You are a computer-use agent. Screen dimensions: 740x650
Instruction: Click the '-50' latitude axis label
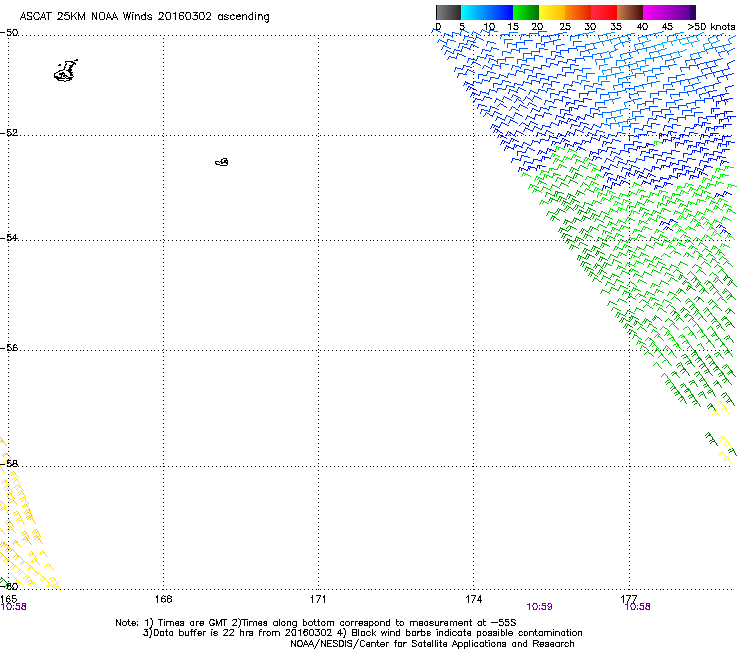pyautogui.click(x=9, y=33)
